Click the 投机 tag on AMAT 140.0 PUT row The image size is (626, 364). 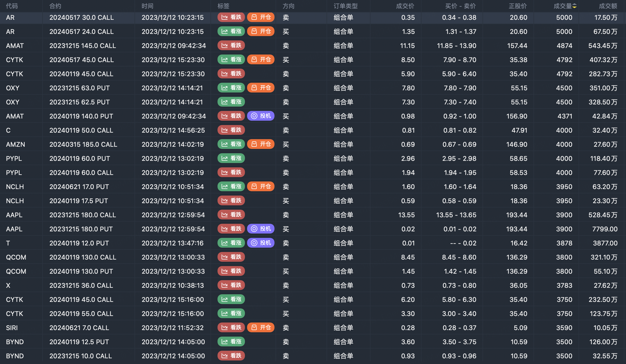coord(261,116)
